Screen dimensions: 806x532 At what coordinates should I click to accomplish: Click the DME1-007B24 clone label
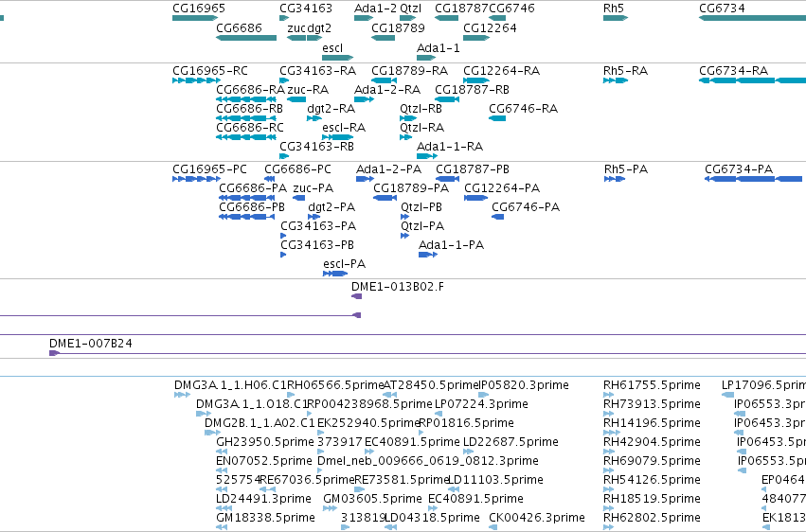(91, 343)
